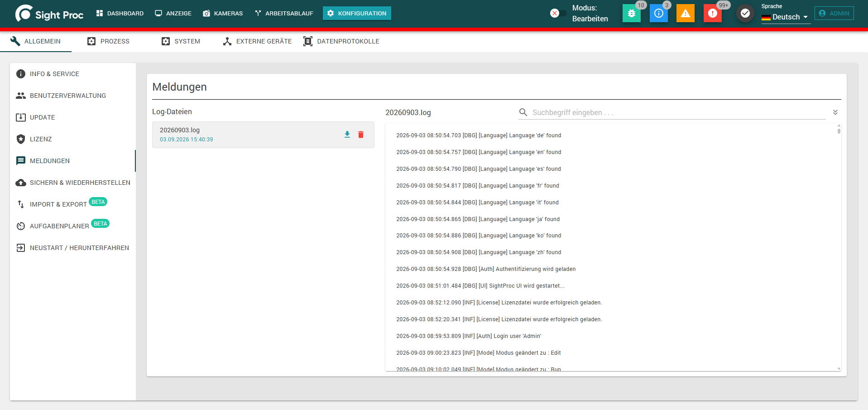Open the red error alert icon
The image size is (868, 410).
(712, 13)
